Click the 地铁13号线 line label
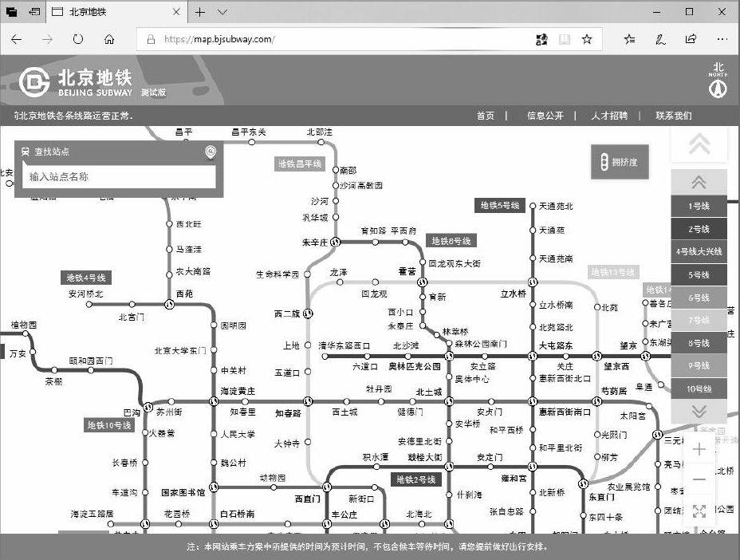This screenshot has width=740, height=560. (x=613, y=272)
